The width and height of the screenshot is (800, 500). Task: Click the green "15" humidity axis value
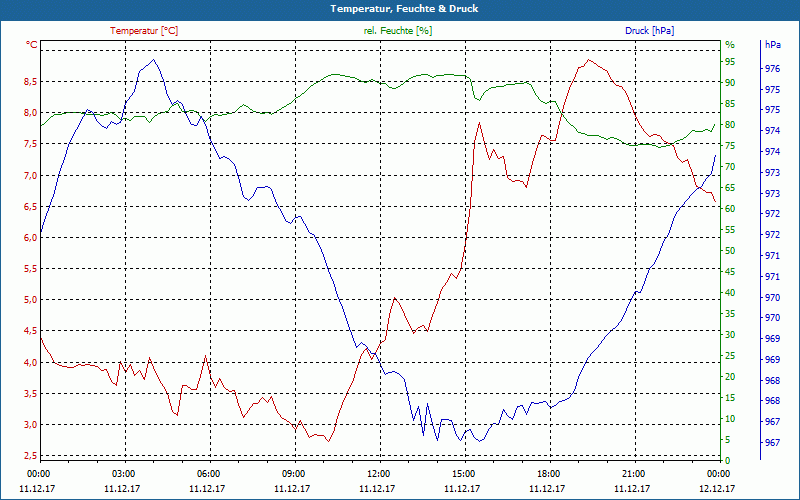(730, 398)
